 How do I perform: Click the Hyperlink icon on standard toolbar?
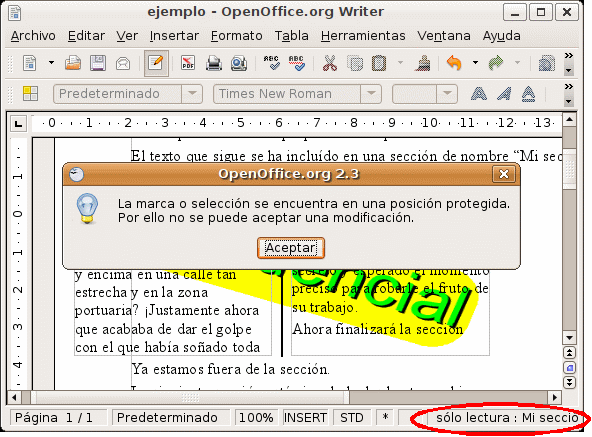(x=547, y=63)
